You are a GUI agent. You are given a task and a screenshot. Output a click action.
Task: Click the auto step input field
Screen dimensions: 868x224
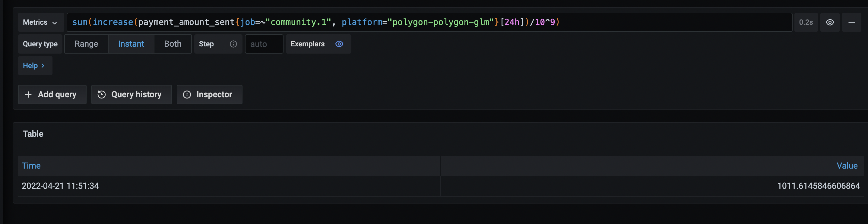click(x=264, y=44)
